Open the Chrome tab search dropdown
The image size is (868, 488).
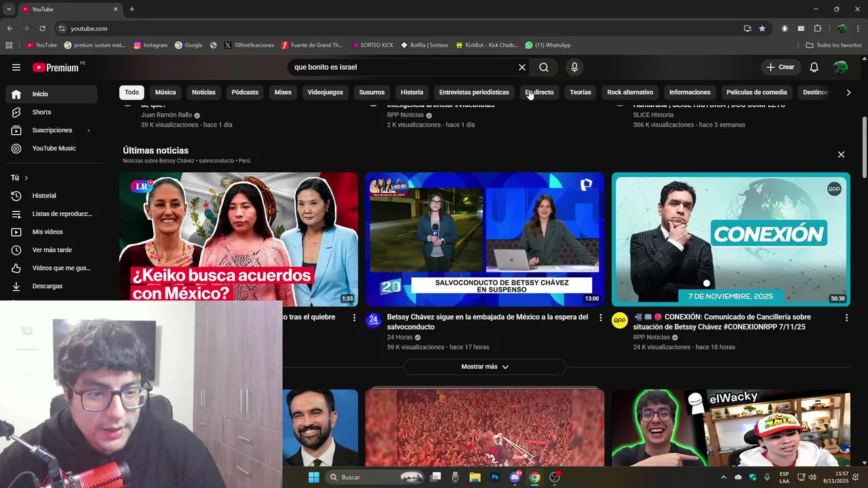(x=9, y=9)
